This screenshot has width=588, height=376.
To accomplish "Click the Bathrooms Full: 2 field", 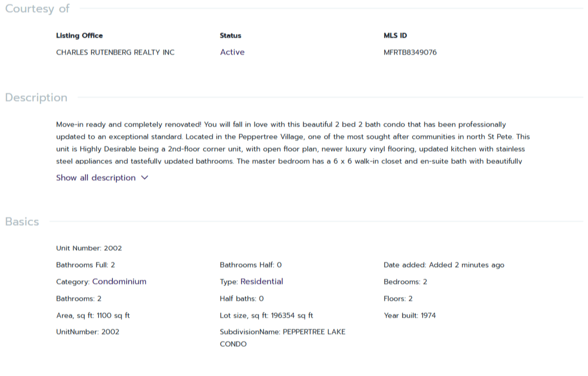I will tap(85, 265).
